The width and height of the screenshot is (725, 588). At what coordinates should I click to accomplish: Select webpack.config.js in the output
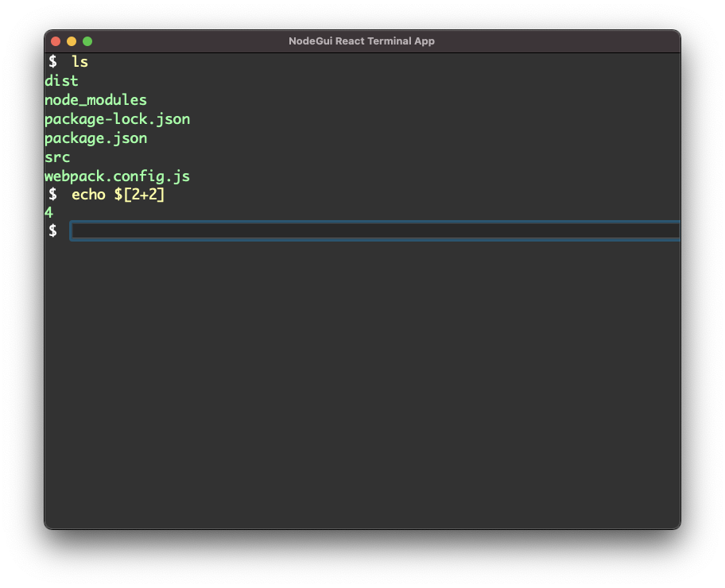117,176
